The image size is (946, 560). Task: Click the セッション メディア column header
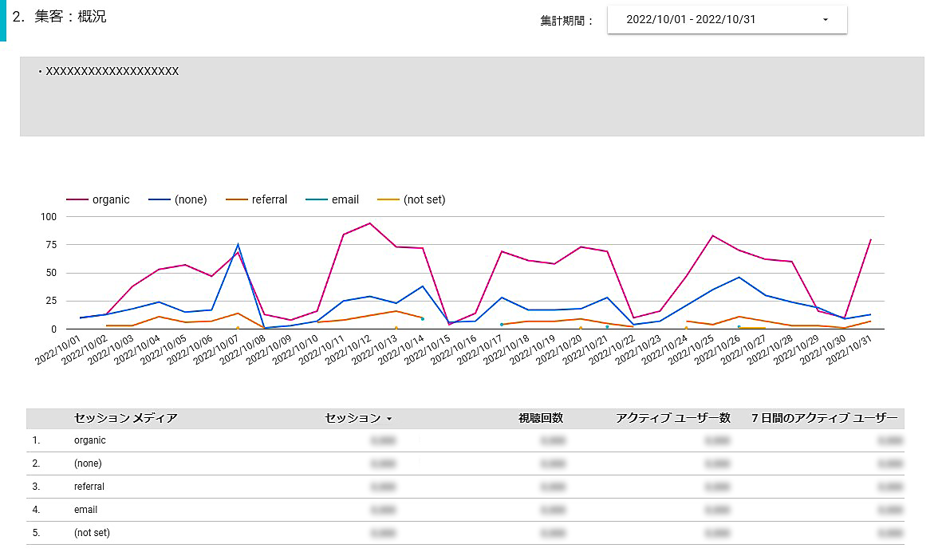pos(125,418)
